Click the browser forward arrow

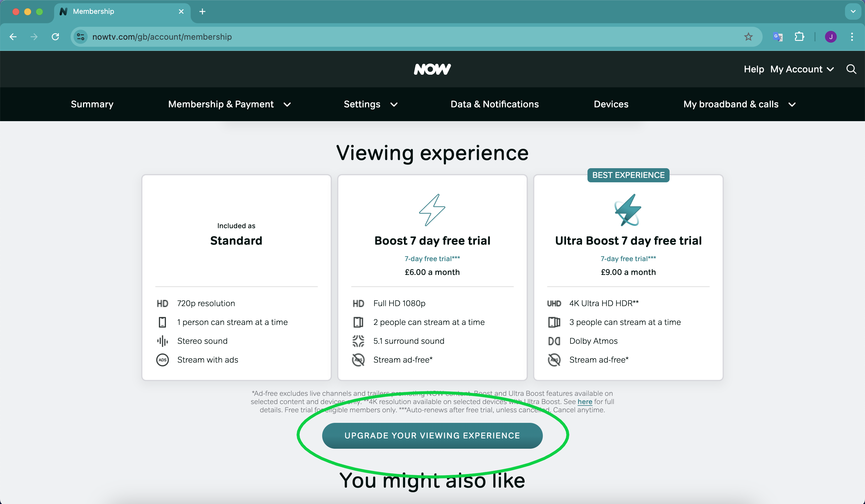click(x=34, y=37)
